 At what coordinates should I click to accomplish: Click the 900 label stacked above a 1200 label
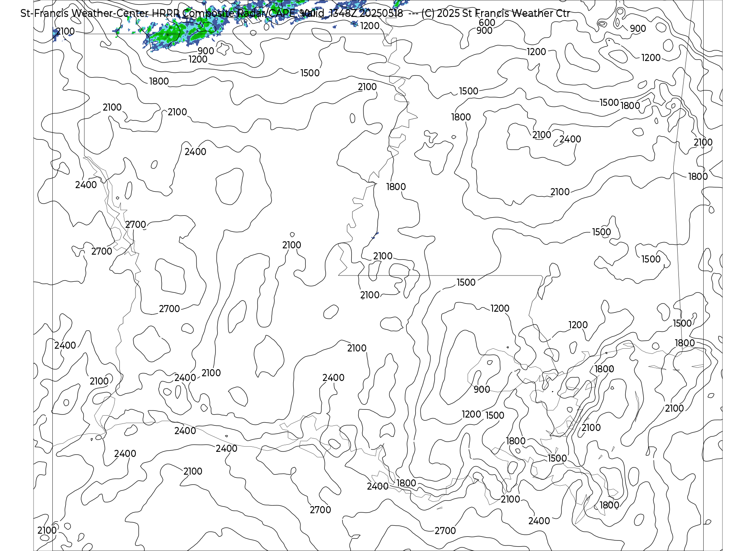(x=206, y=51)
